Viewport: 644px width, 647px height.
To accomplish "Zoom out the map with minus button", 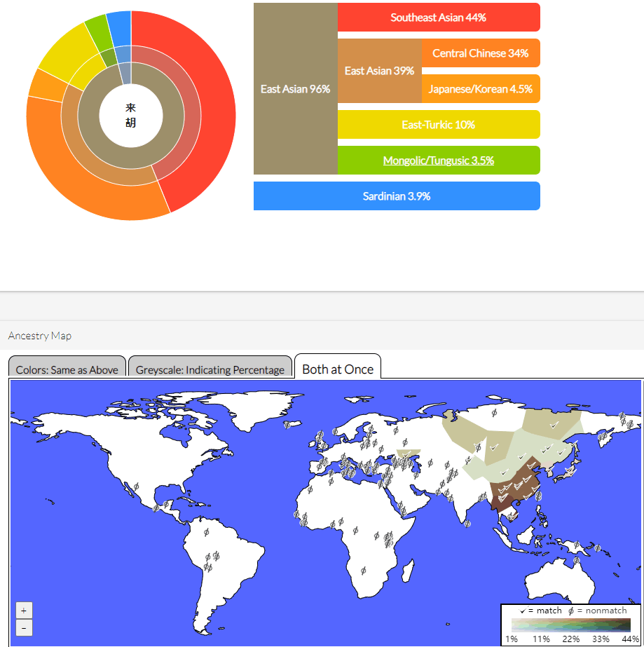I will (24, 628).
